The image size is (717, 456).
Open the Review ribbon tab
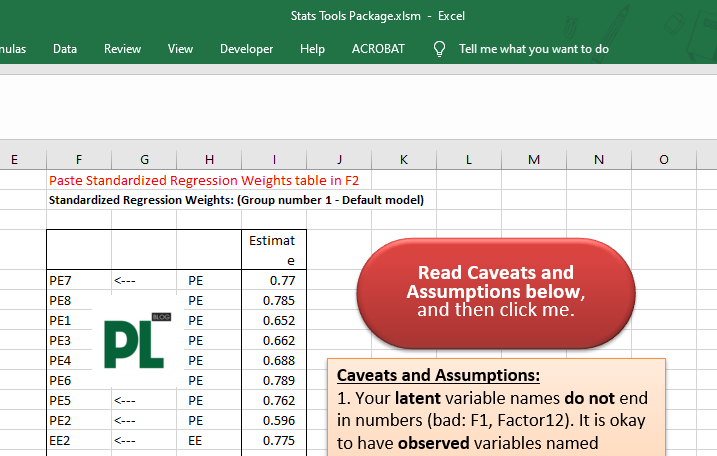[x=122, y=49]
